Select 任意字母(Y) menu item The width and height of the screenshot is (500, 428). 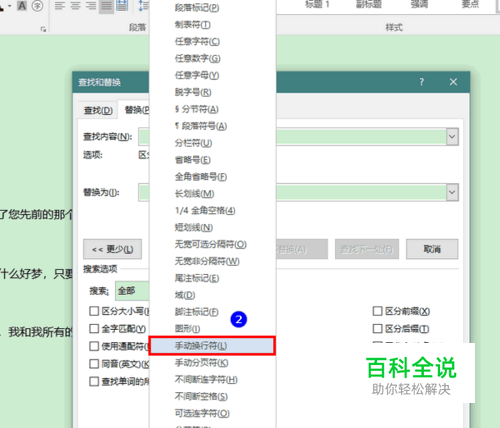coord(212,75)
